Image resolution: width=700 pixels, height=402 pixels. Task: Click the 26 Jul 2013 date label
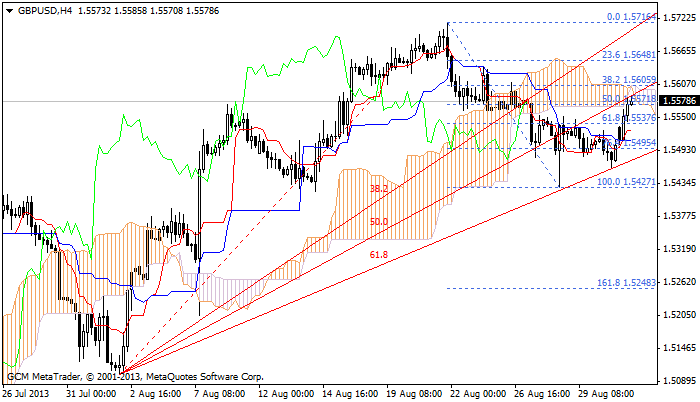pos(25,394)
